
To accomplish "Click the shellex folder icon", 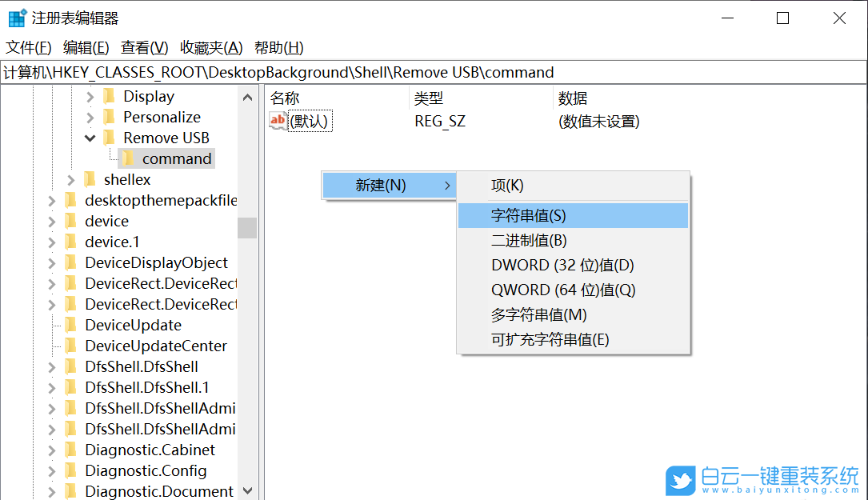I will 90,179.
